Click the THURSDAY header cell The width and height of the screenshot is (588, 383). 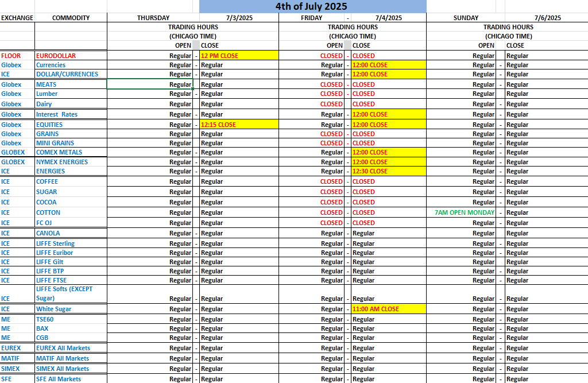[x=153, y=18]
